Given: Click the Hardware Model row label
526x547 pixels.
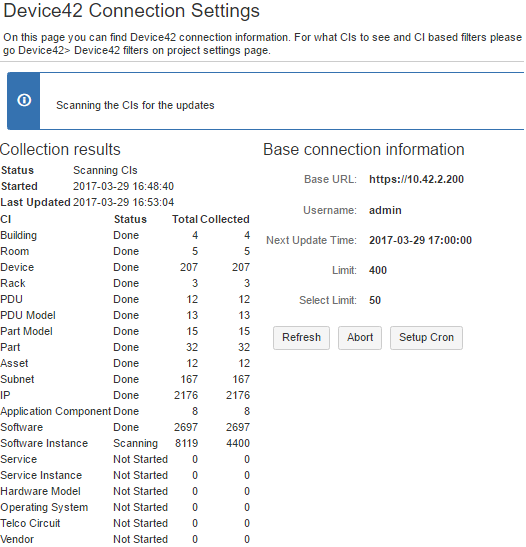Looking at the screenshot, I should [x=40, y=492].
